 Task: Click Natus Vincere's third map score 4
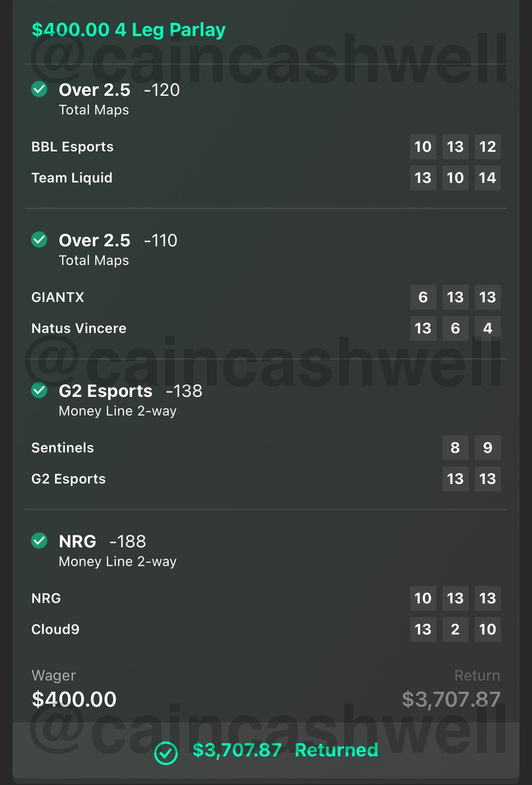click(487, 328)
